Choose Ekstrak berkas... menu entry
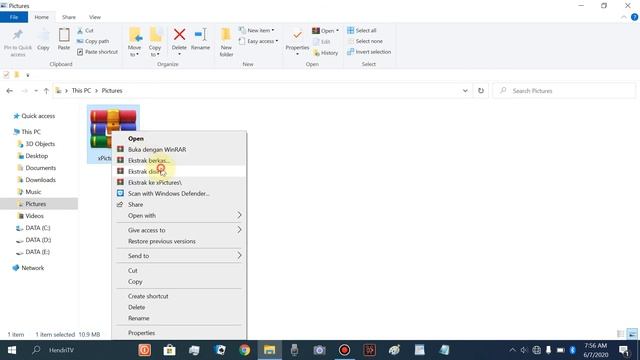640x360 pixels. point(179,160)
